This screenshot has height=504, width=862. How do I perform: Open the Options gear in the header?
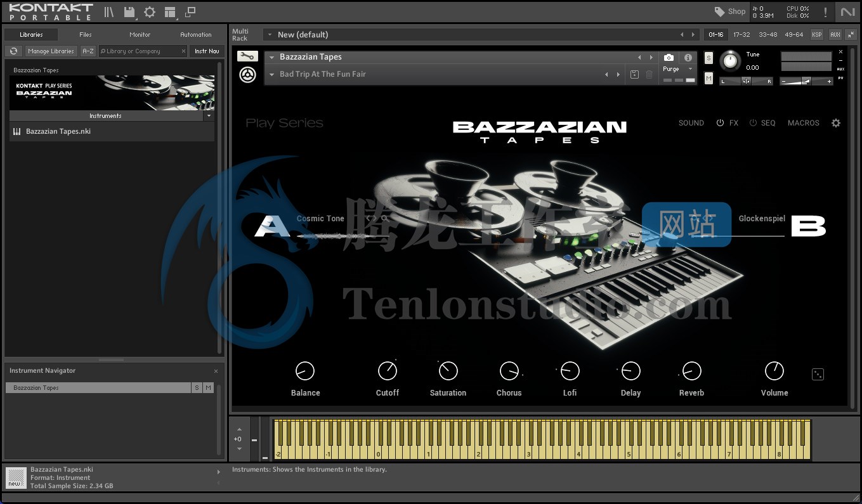(150, 11)
